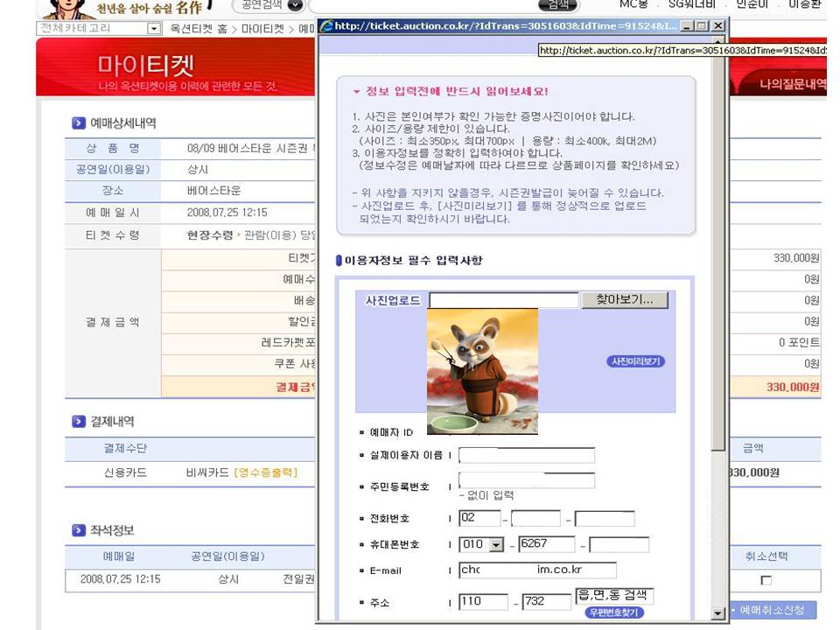The image size is (840, 630).
Task: Click the 실제이용자 이름 input field
Action: click(x=527, y=455)
